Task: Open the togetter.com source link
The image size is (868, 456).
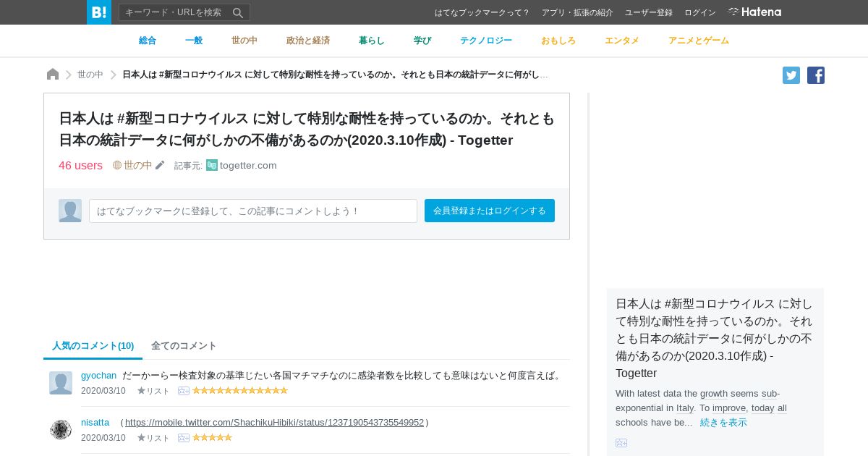Action: coord(248,165)
